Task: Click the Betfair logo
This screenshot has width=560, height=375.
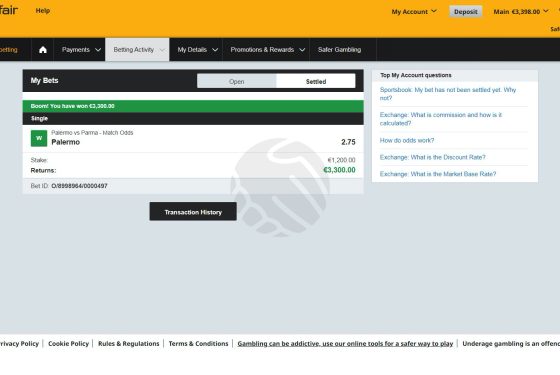Action: coord(9,10)
